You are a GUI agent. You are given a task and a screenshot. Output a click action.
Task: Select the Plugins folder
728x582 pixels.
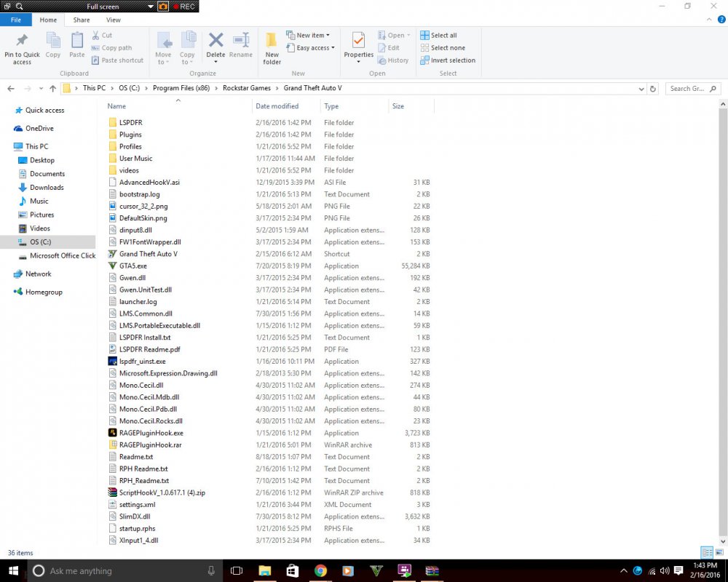pyautogui.click(x=130, y=135)
